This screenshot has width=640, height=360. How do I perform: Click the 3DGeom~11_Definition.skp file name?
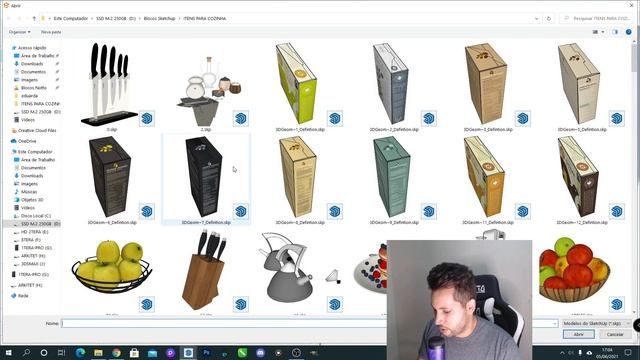[x=488, y=222]
